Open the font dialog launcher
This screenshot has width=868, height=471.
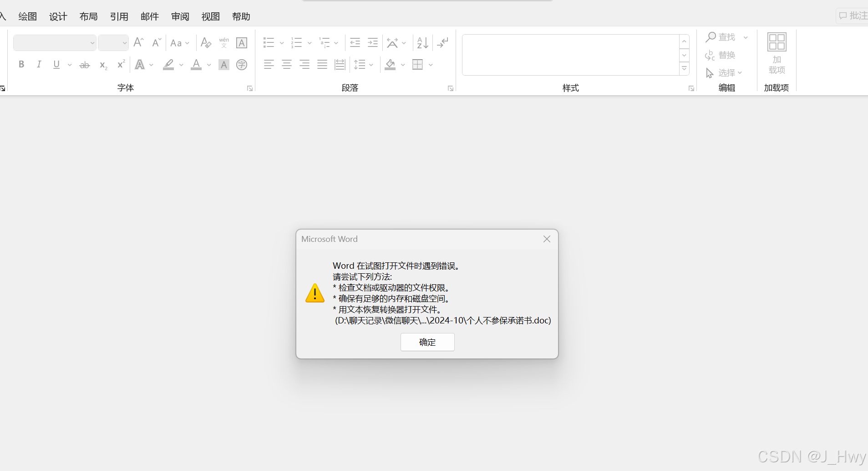click(250, 88)
